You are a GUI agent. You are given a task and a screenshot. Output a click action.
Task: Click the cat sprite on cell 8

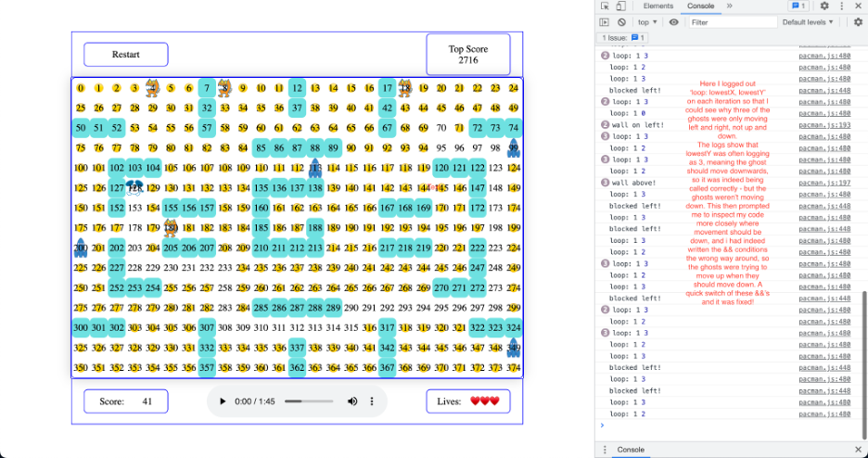[x=224, y=88]
